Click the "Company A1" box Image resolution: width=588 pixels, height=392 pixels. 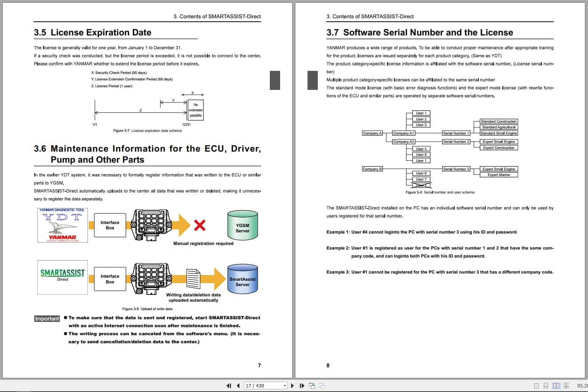pos(403,133)
